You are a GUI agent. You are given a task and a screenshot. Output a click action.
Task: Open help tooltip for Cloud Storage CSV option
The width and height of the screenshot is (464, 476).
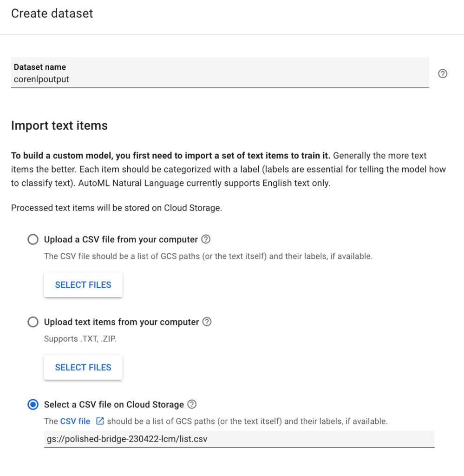192,404
